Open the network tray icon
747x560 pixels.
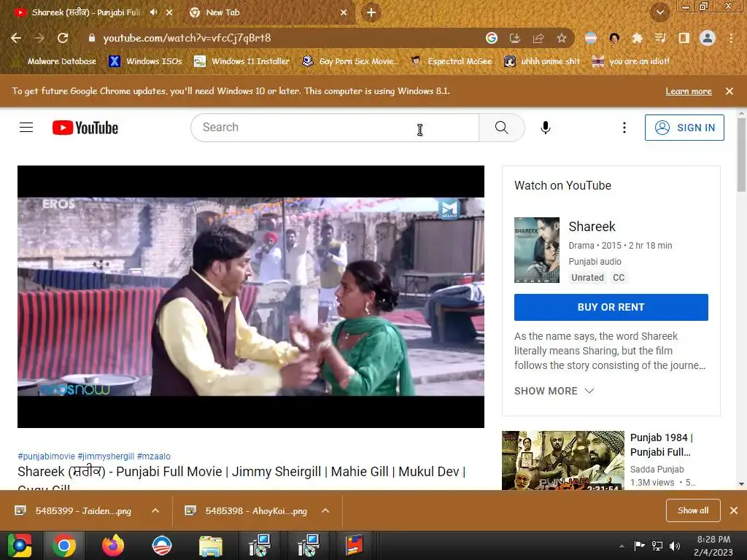(657, 545)
